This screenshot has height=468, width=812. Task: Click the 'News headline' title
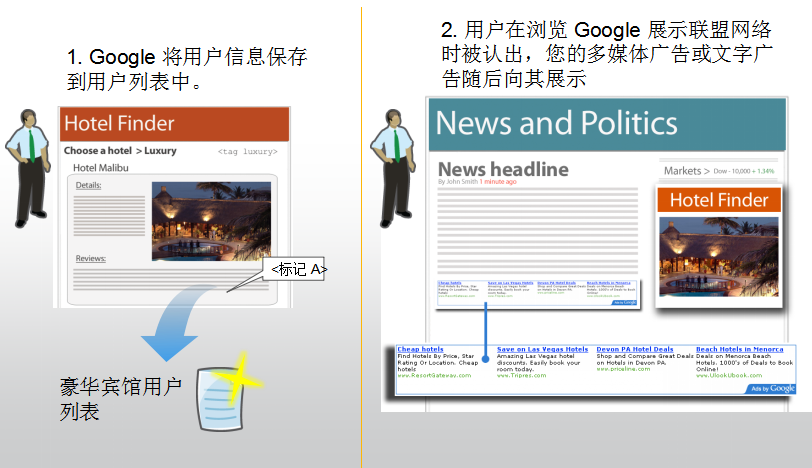pyautogui.click(x=503, y=169)
